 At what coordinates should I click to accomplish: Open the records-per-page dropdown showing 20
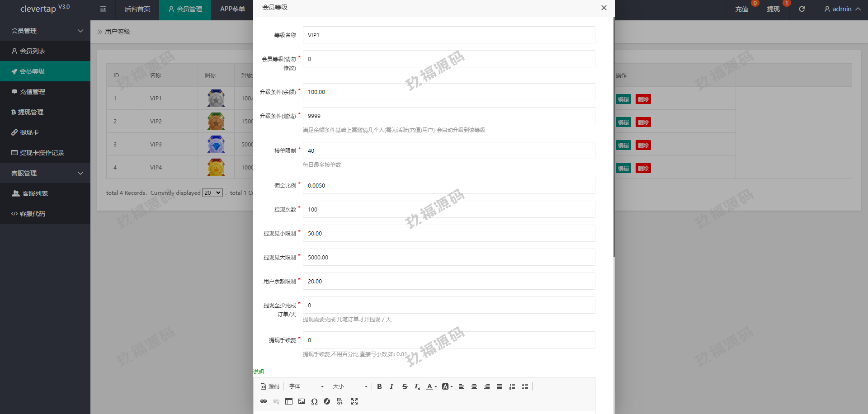212,193
